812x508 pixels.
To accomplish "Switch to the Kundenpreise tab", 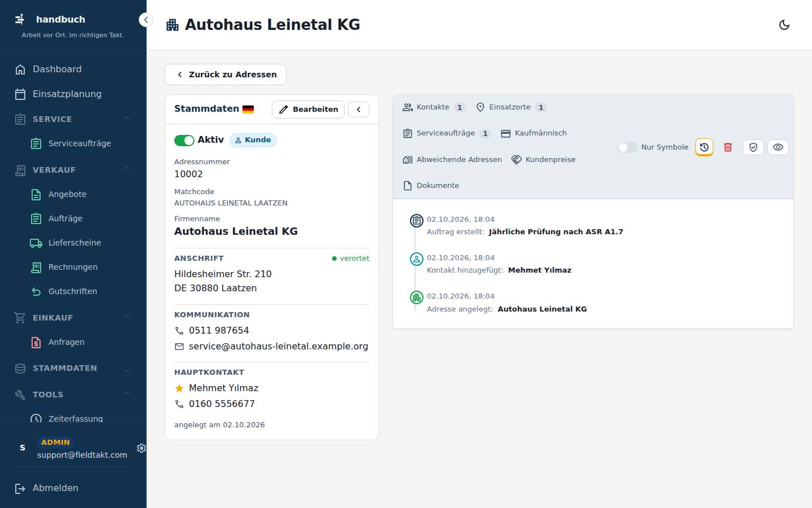I will [544, 160].
